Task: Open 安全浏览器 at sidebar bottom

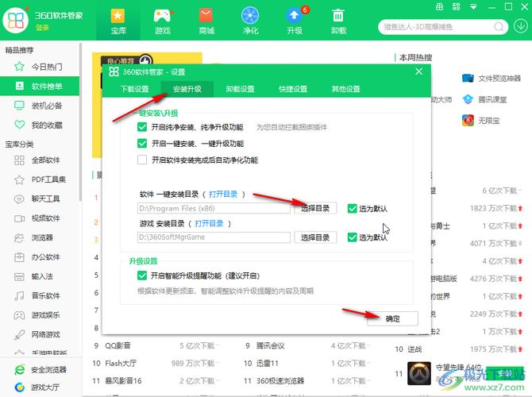Action: 40,369
